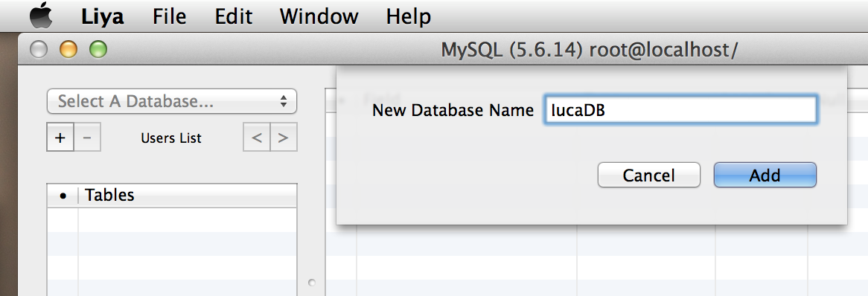Click the plus button to add database
The image size is (868, 296).
tap(60, 137)
